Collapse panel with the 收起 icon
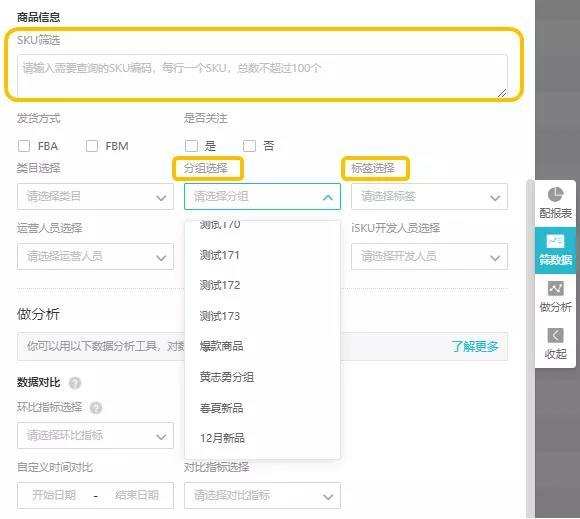 coord(555,336)
